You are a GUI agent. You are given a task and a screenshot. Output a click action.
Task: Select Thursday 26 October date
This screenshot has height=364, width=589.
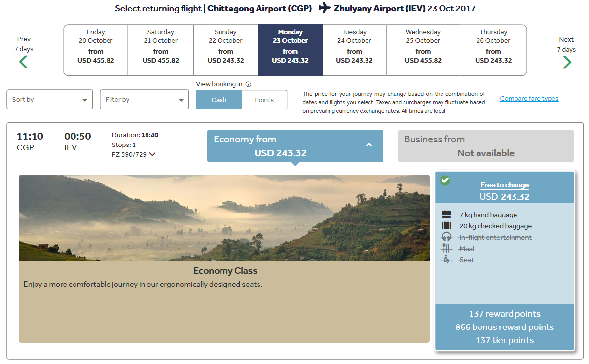tap(493, 50)
